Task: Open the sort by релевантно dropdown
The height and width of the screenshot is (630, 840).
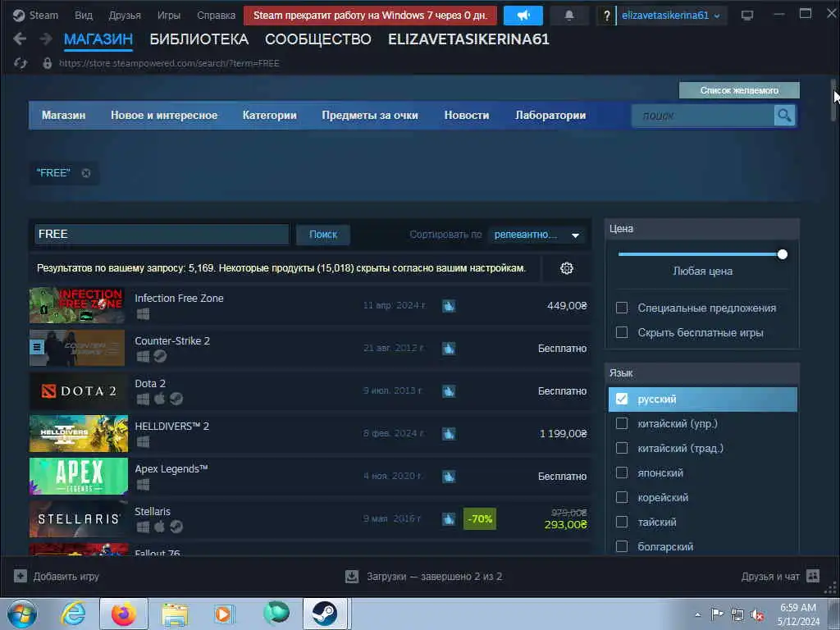Action: (x=536, y=235)
